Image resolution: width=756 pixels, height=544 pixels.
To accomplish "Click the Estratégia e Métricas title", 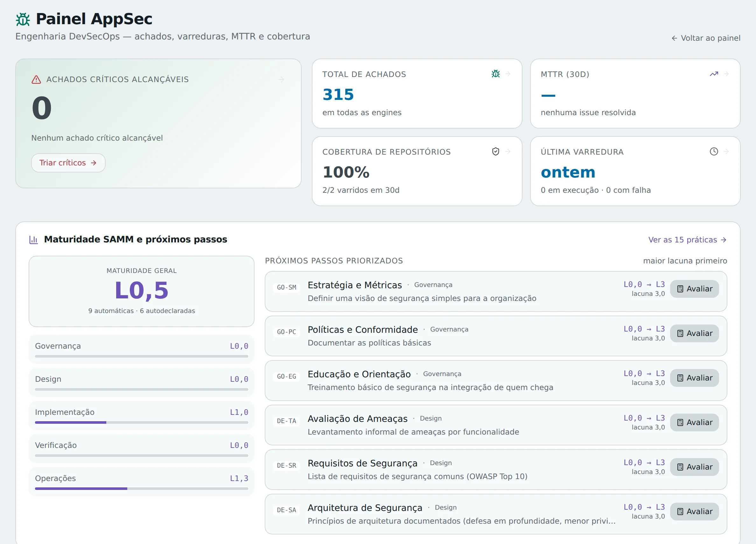I will pyautogui.click(x=355, y=285).
